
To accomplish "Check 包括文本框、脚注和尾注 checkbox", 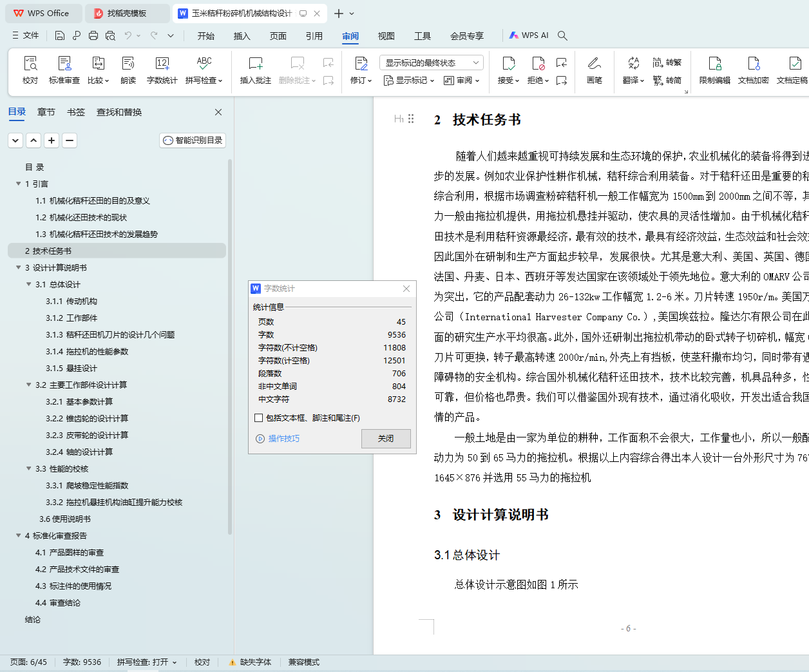I will [x=259, y=418].
